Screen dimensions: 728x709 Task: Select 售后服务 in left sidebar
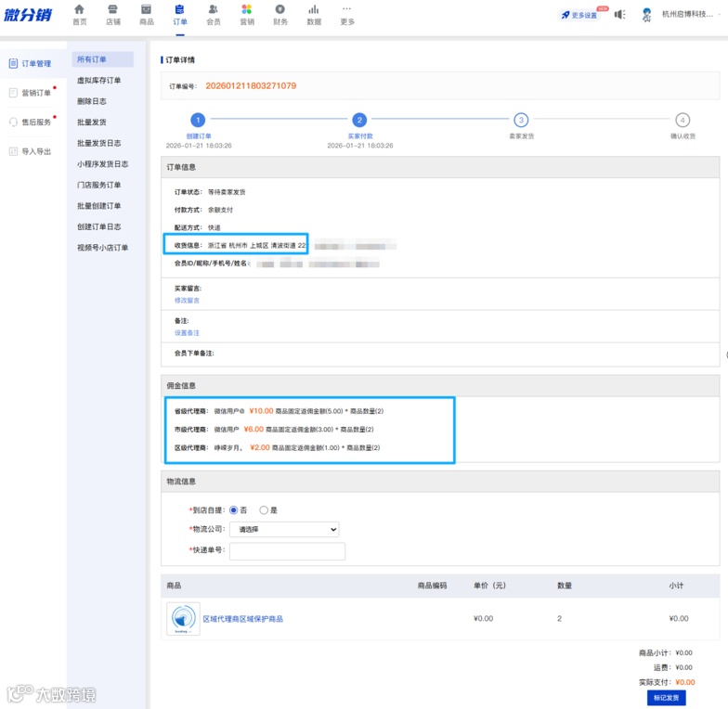coord(33,122)
